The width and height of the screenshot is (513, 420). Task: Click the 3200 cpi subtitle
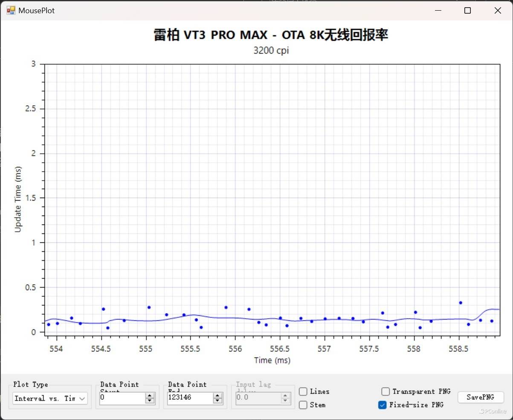271,50
